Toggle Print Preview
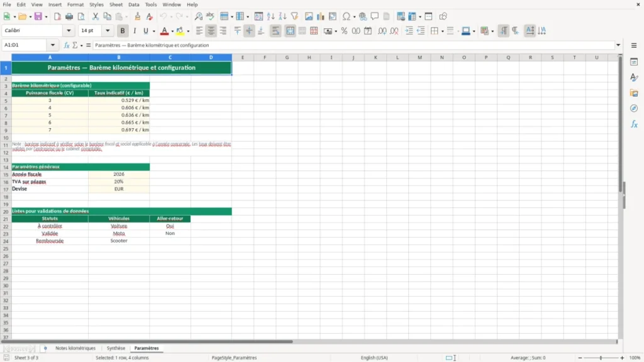 pos(81,16)
